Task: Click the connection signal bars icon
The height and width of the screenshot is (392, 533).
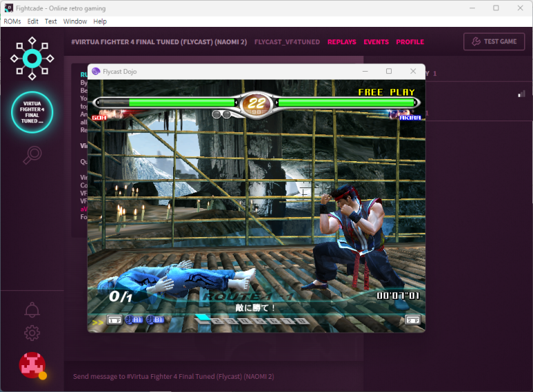Action: pos(521,94)
